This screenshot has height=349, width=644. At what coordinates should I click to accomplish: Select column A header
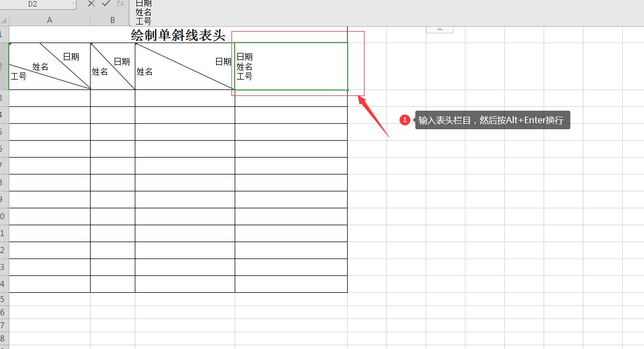tap(49, 20)
